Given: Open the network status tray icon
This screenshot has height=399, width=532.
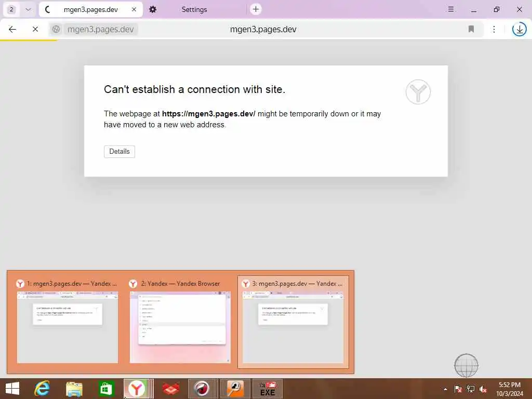Looking at the screenshot, I should point(470,389).
